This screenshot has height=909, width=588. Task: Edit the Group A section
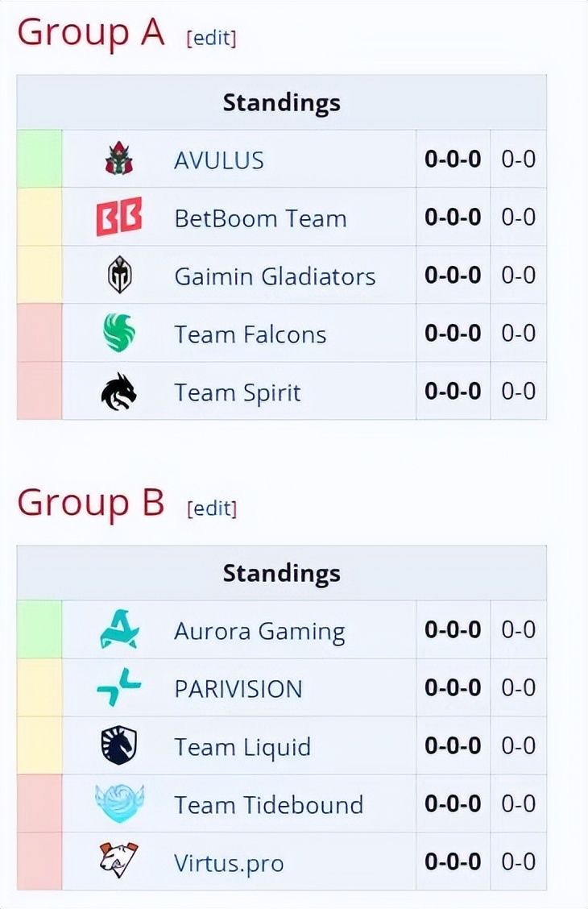click(211, 38)
